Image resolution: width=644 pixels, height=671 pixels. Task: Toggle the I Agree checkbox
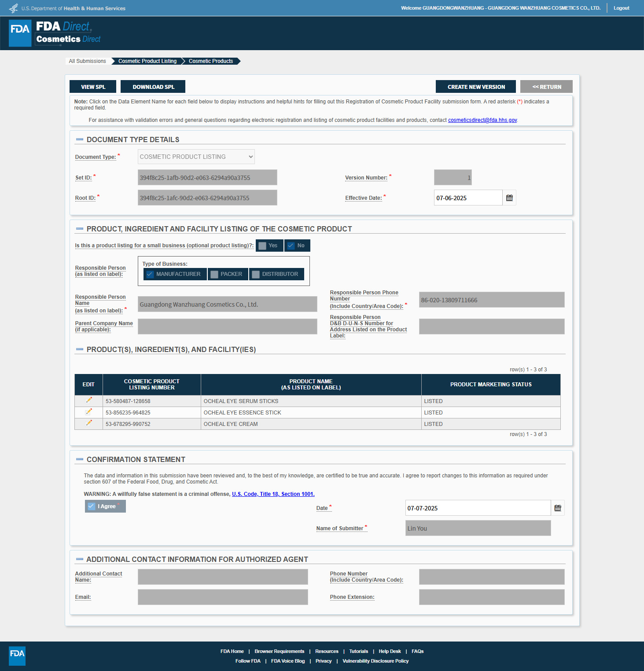[105, 506]
